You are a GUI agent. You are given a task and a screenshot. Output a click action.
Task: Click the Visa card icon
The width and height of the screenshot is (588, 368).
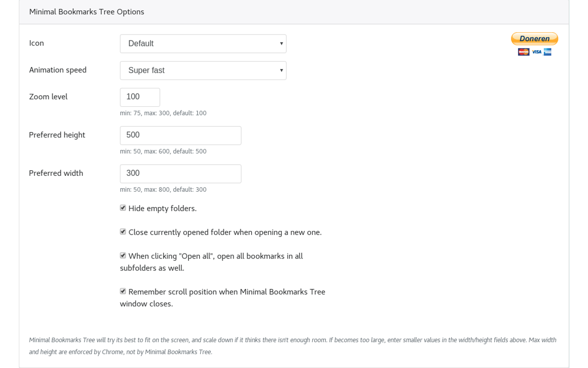click(537, 52)
